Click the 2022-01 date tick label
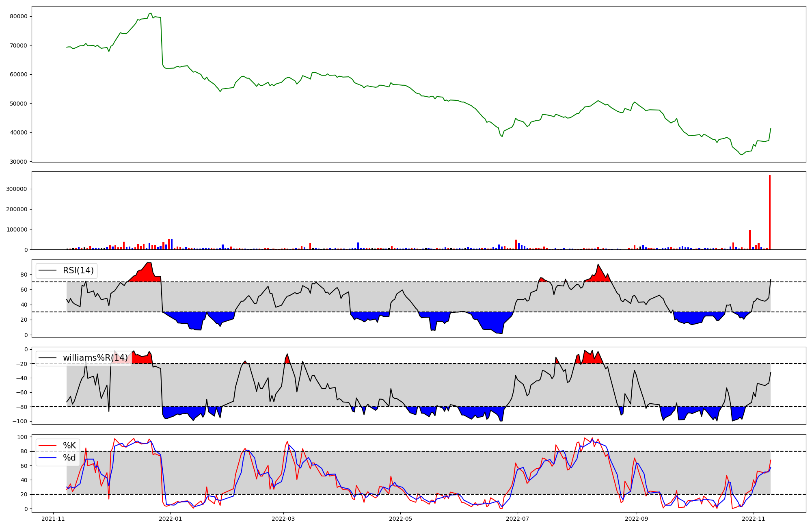The height and width of the screenshot is (528, 812). click(x=171, y=519)
